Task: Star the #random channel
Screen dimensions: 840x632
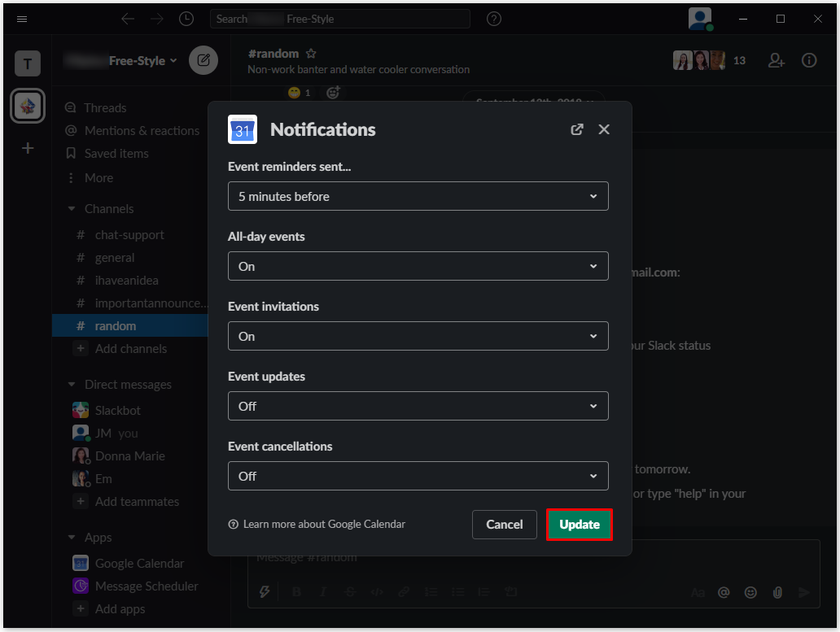Action: point(311,54)
